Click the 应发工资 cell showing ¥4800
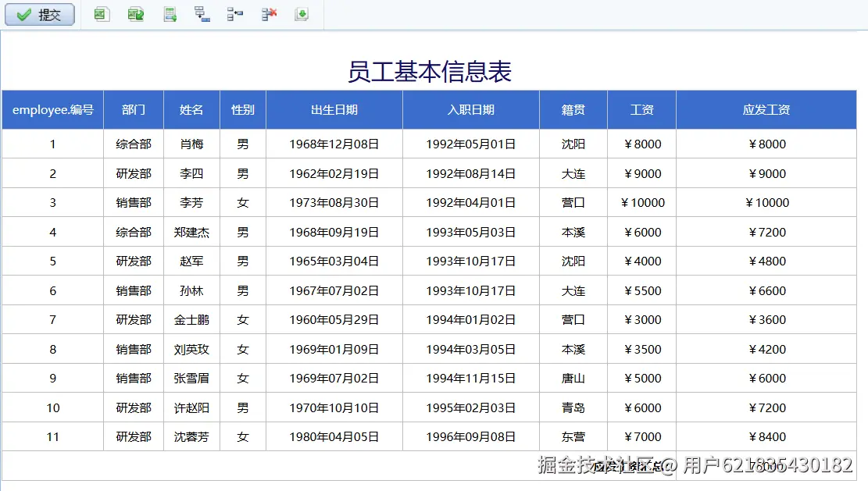 (x=766, y=262)
